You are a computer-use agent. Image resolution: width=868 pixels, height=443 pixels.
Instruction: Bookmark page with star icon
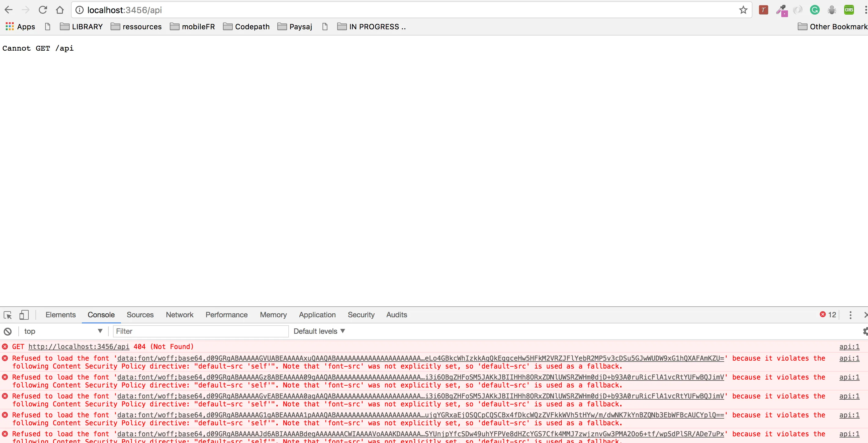tap(743, 10)
